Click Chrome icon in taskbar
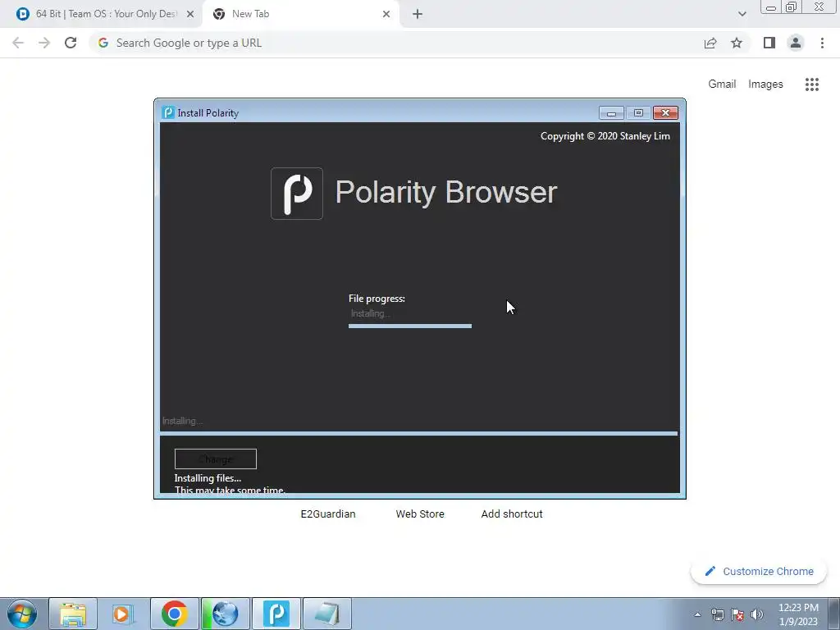Screen dimensions: 840x630 pyautogui.click(x=174, y=614)
